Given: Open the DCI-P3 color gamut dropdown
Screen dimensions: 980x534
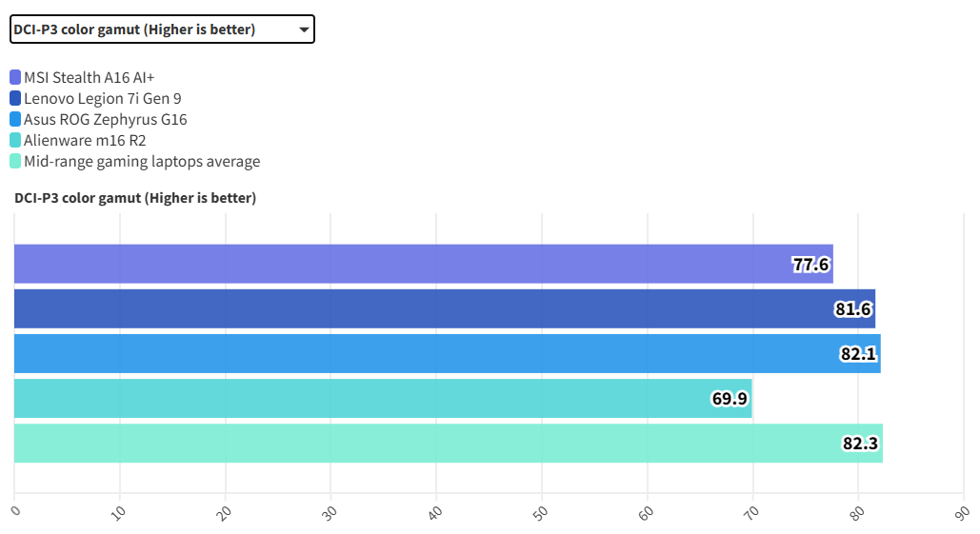Looking at the screenshot, I should point(161,30).
